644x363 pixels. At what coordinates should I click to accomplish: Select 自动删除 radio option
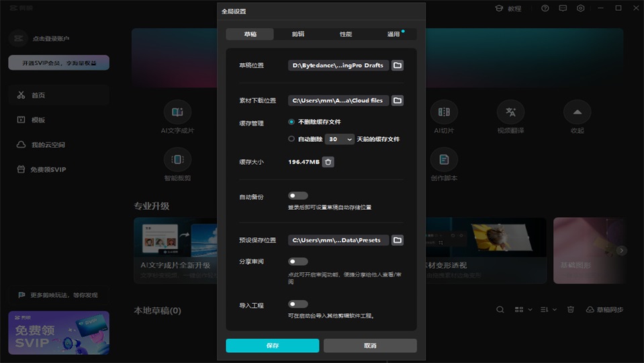tap(291, 139)
